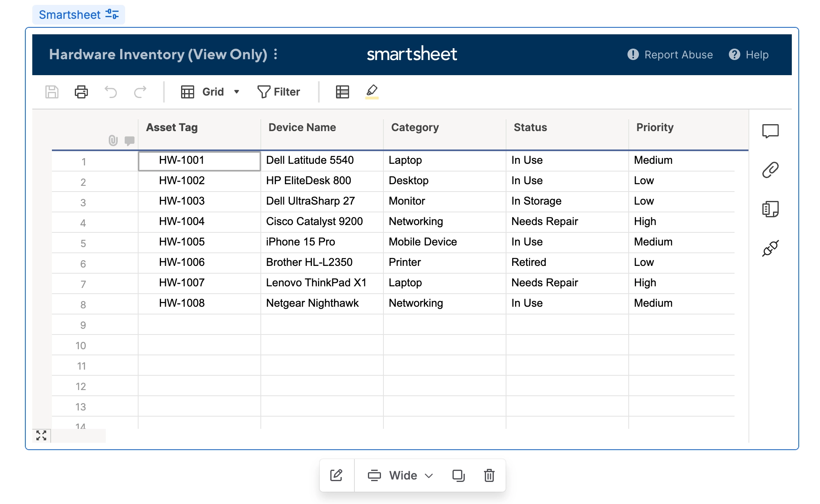Click the Redo arrow icon
This screenshot has width=820, height=504.
140,92
